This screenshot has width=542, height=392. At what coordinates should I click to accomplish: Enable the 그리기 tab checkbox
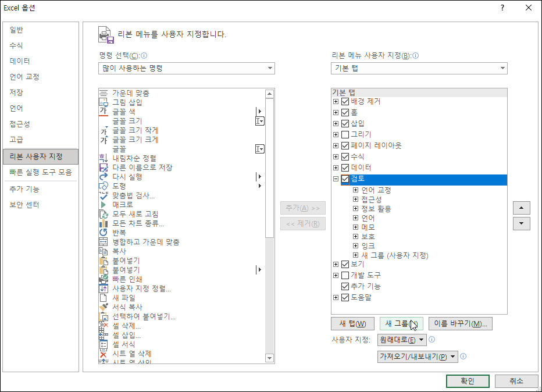pos(345,134)
